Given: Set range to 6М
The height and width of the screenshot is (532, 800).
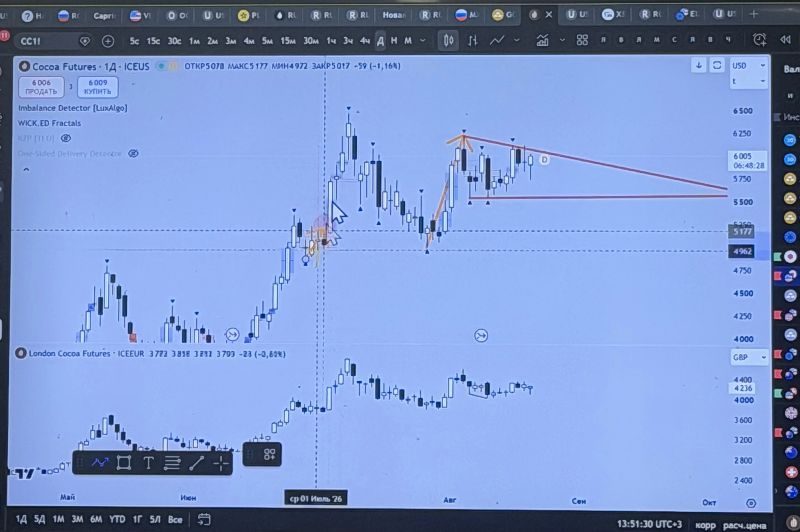Looking at the screenshot, I should point(96,519).
